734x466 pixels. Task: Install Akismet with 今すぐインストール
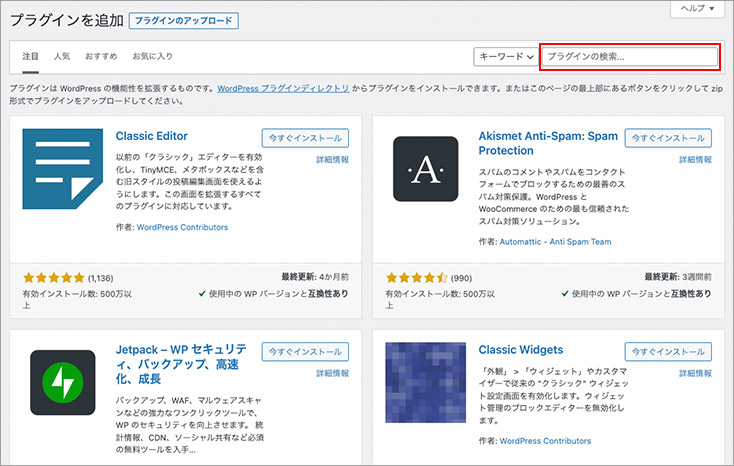pos(668,138)
